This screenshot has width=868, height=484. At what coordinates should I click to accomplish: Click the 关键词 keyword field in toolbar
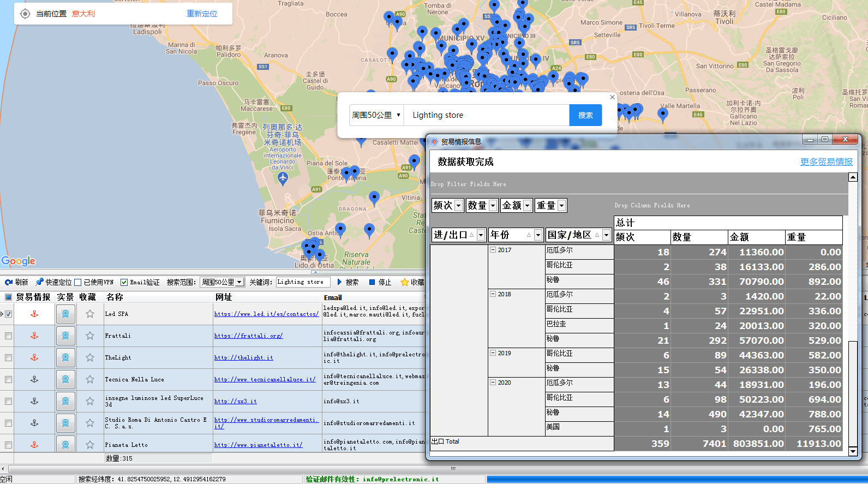(303, 282)
